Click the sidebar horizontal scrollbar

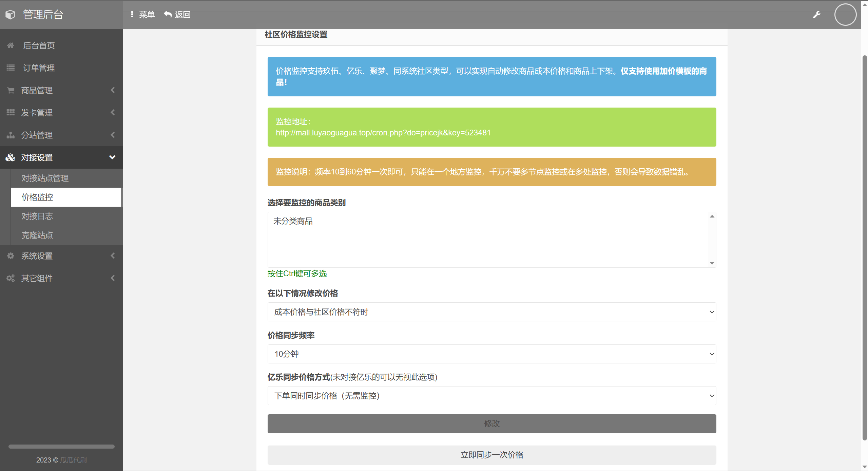(61, 447)
